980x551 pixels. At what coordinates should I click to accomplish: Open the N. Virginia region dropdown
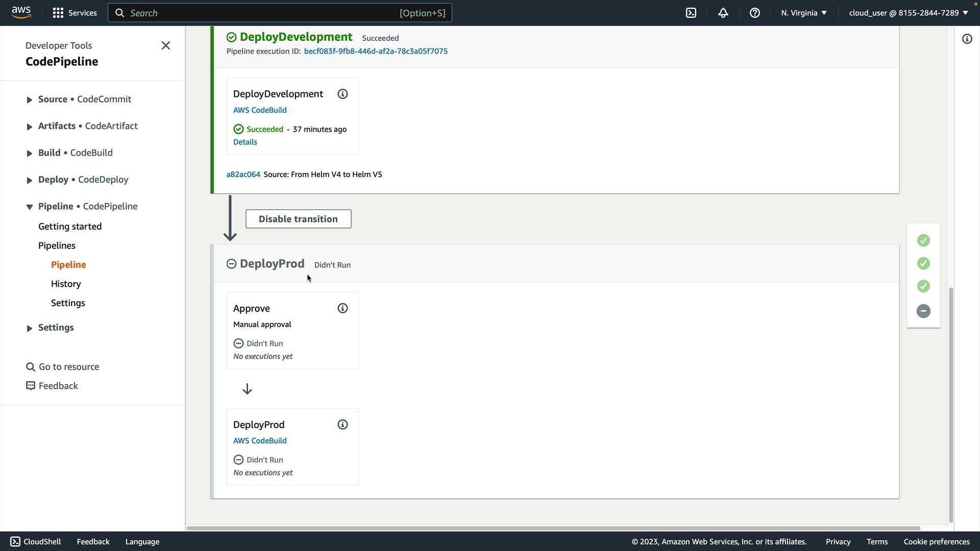click(x=803, y=13)
